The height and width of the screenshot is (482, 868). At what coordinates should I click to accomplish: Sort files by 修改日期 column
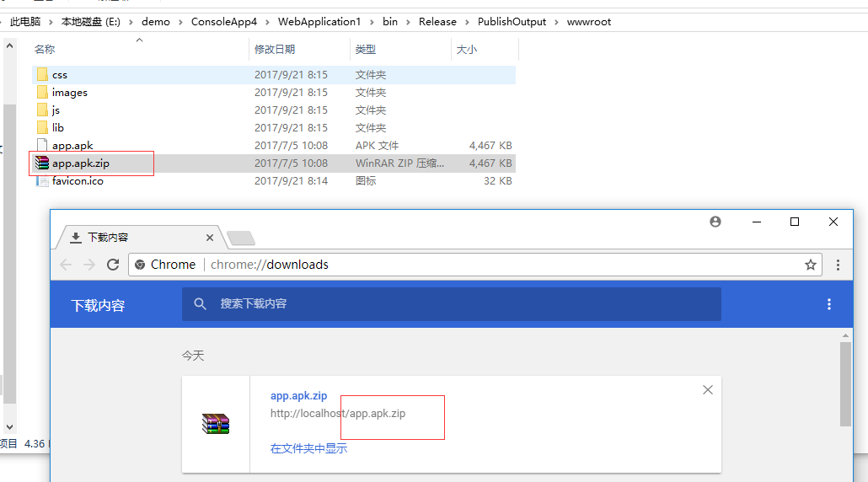(x=275, y=49)
